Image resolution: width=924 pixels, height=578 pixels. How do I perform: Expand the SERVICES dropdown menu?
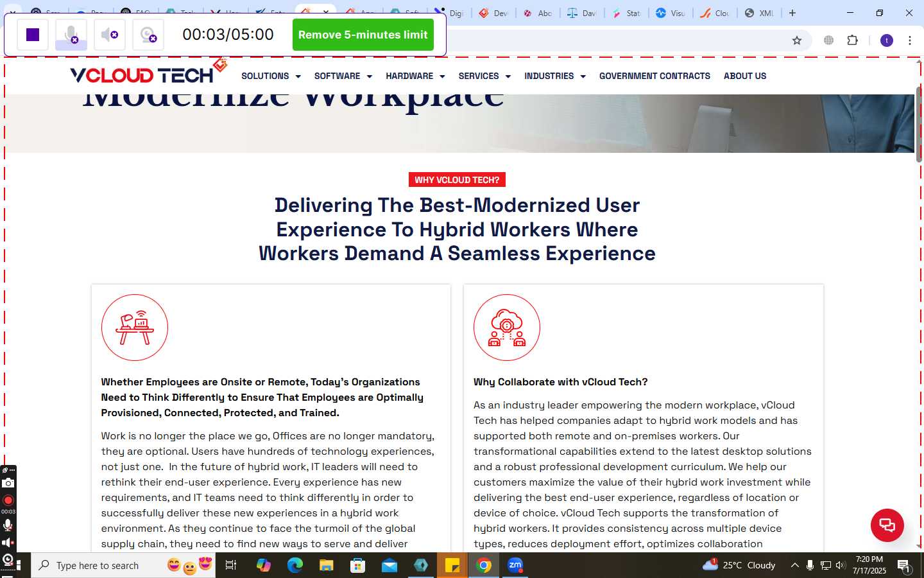click(x=484, y=76)
